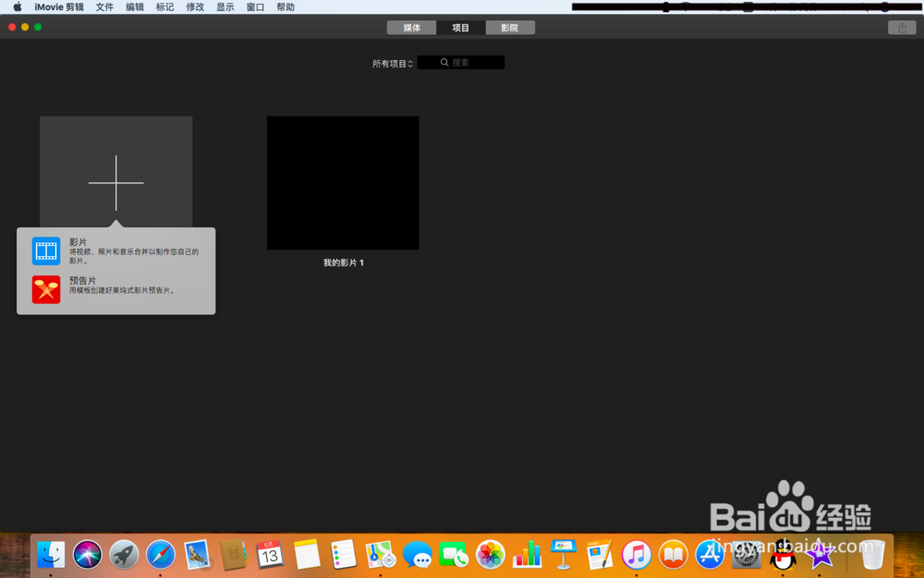The image size is (924, 578).
Task: Expand the 所有项目 filter dropdown
Action: tap(393, 64)
